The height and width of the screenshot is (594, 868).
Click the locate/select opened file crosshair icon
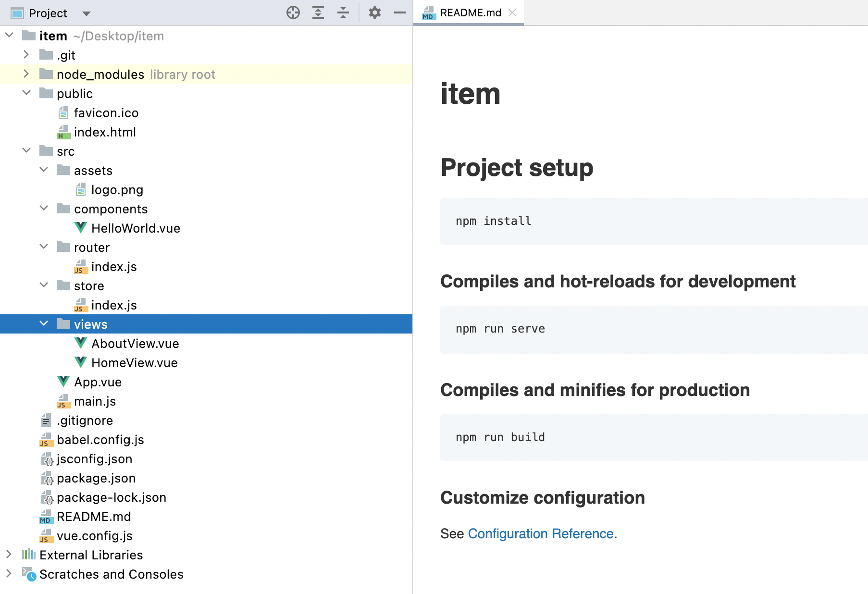click(x=293, y=12)
